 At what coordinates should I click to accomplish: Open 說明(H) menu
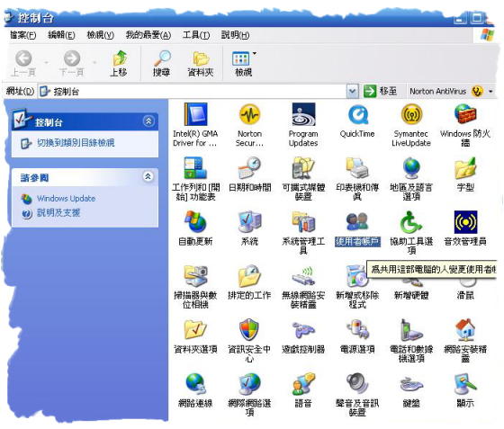click(x=235, y=35)
